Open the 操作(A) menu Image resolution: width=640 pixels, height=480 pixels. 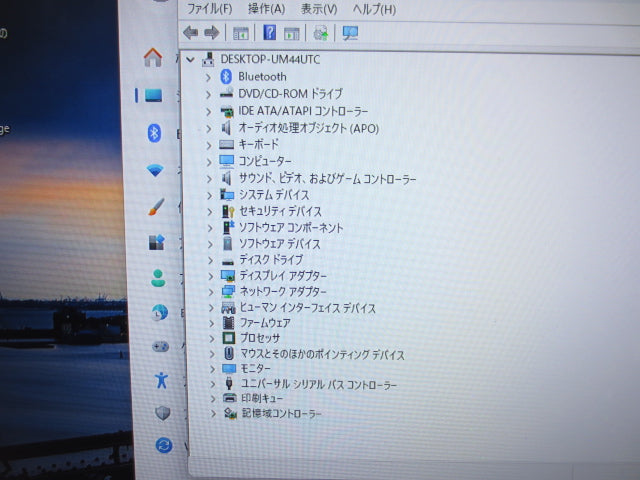[x=267, y=9]
